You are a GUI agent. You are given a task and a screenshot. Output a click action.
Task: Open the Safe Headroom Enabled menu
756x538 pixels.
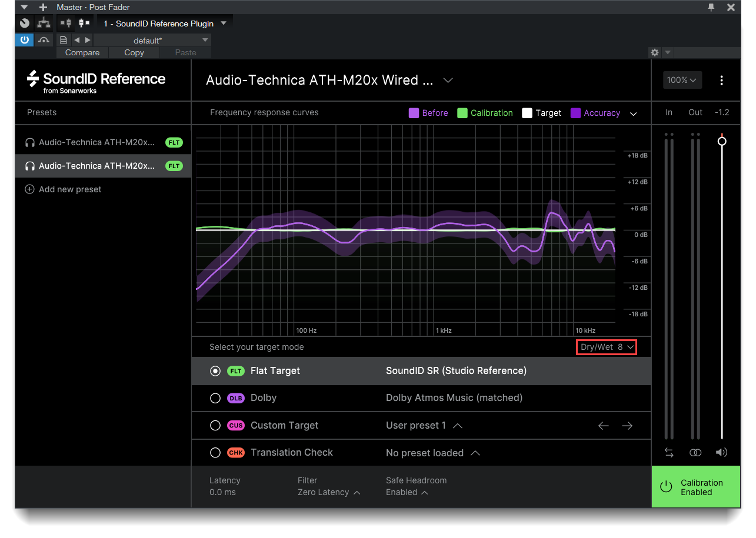(x=407, y=492)
